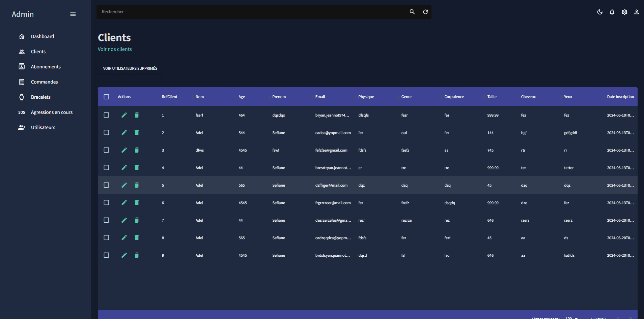Open Dashboard in the sidebar
Viewport: 644px width, 319px height.
coord(43,36)
